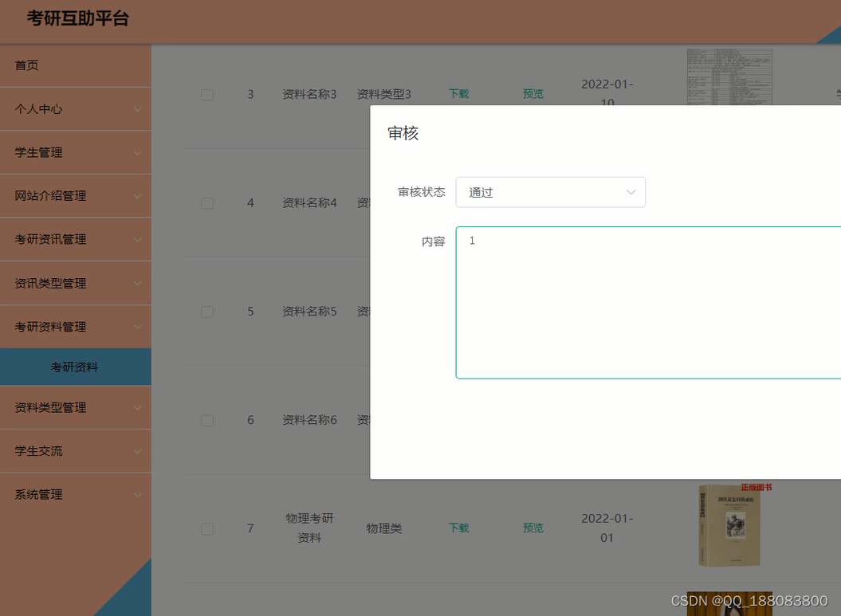The height and width of the screenshot is (616, 841).
Task: Check the checkbox for row 3 资料名称3
Action: 207,94
